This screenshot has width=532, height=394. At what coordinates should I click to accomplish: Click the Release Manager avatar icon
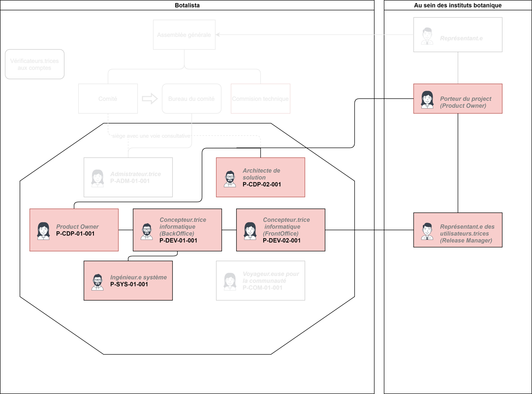[x=427, y=231]
